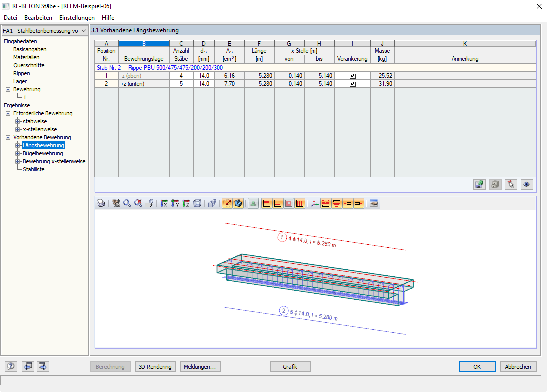Collapse Erforderliche Bewehrung node

[8, 114]
